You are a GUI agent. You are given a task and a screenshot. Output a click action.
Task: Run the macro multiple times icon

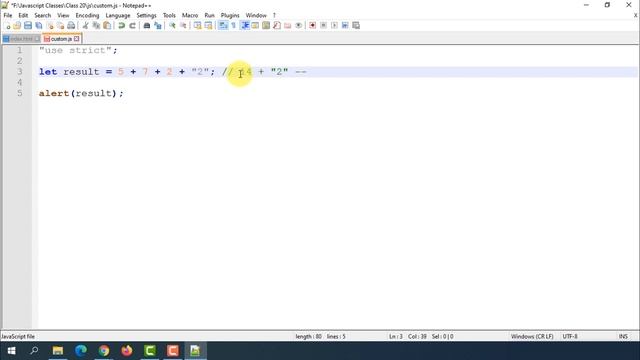tap(345, 26)
